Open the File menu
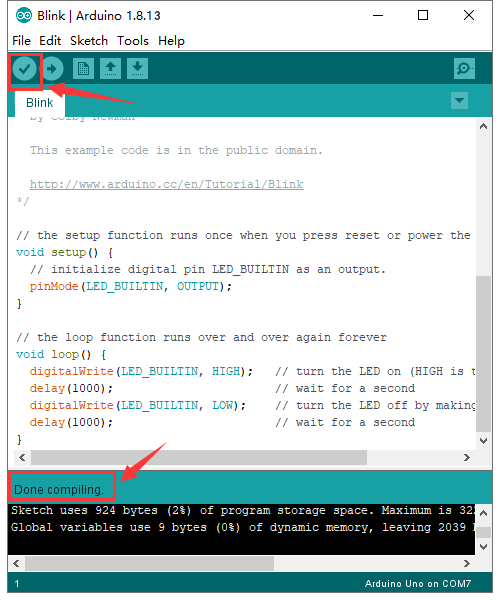The image size is (500, 600). [x=21, y=41]
